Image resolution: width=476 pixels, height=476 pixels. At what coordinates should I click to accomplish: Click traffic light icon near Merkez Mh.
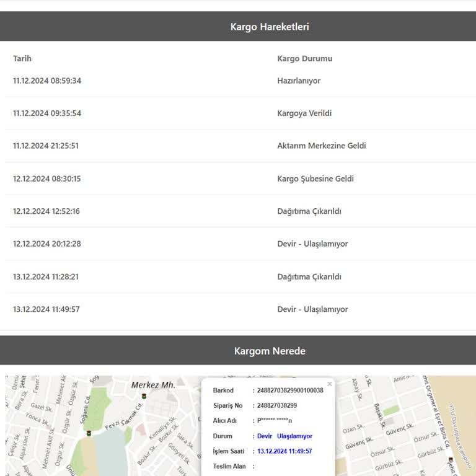[144, 396]
